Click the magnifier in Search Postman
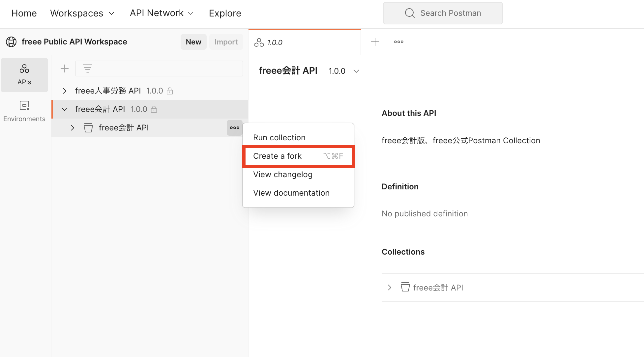Screen dimensions: 644x357 pos(409,13)
